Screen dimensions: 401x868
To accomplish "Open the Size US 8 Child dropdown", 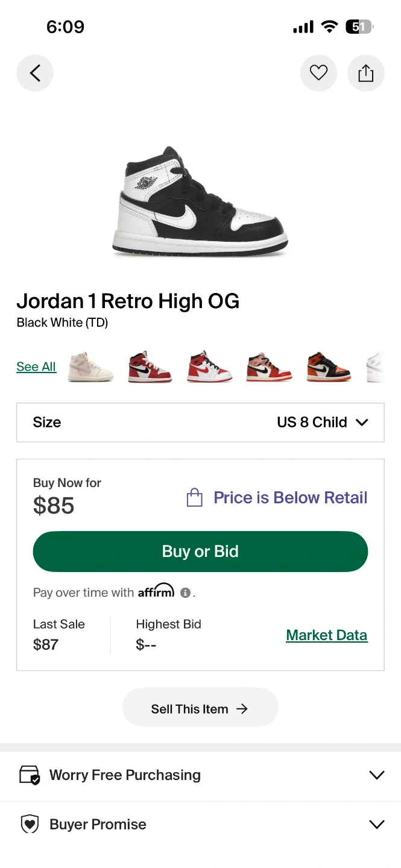I will tap(200, 422).
